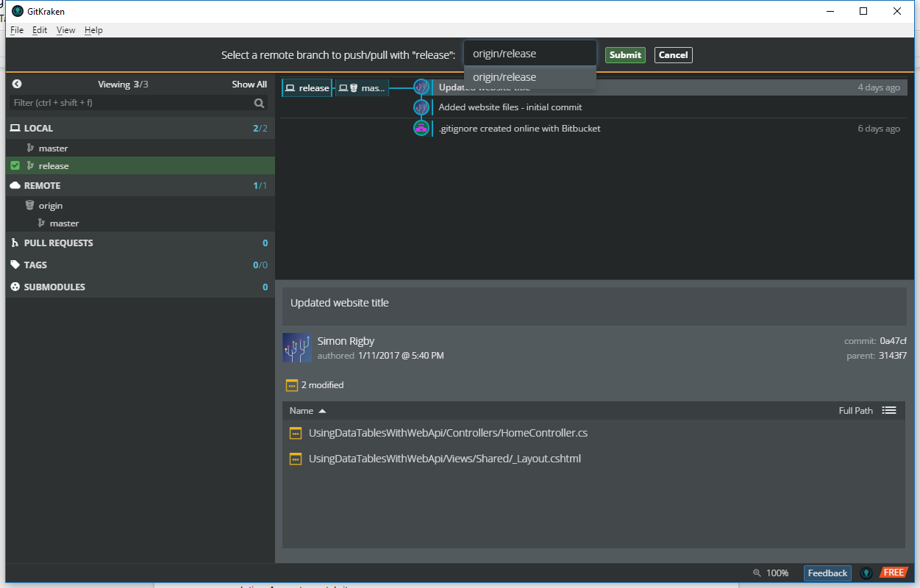Viewport: 920px width, 588px height.
Task: Open the Edit menu
Action: (x=40, y=30)
